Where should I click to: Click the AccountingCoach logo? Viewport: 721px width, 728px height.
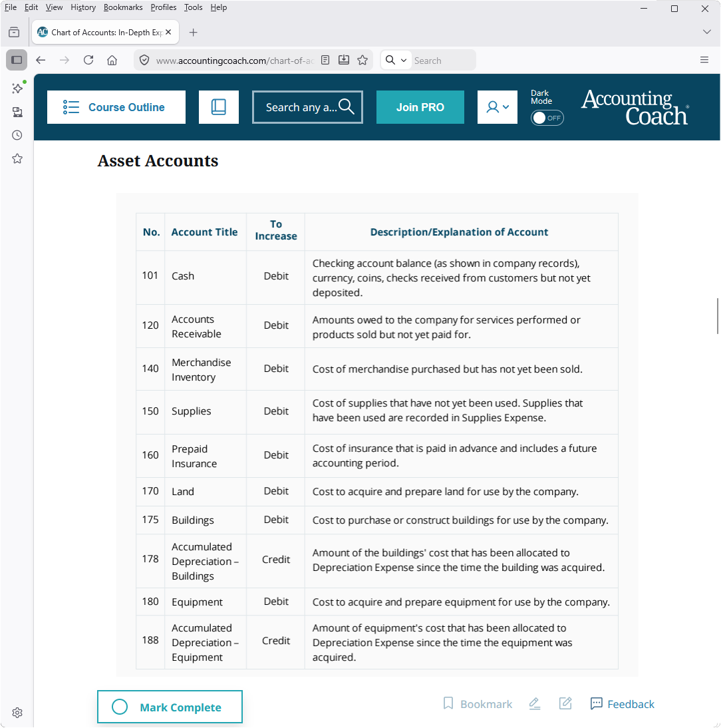635,107
